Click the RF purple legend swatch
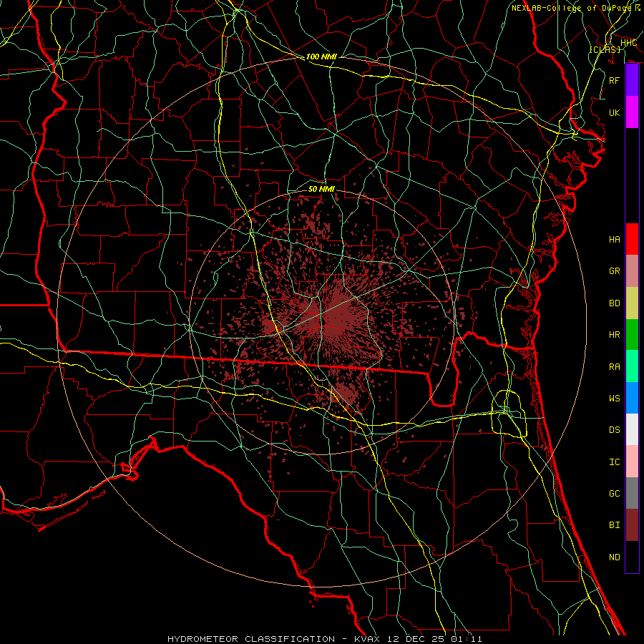The height and width of the screenshot is (644, 644). (632, 80)
